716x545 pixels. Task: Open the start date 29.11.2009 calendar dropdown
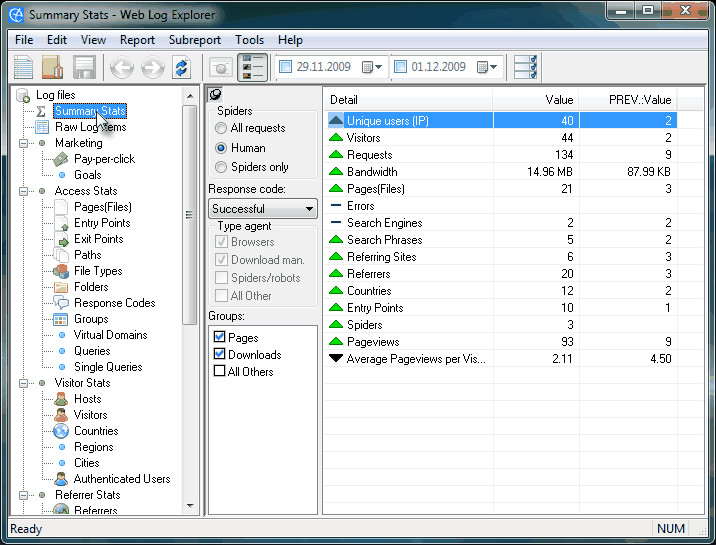coord(373,67)
